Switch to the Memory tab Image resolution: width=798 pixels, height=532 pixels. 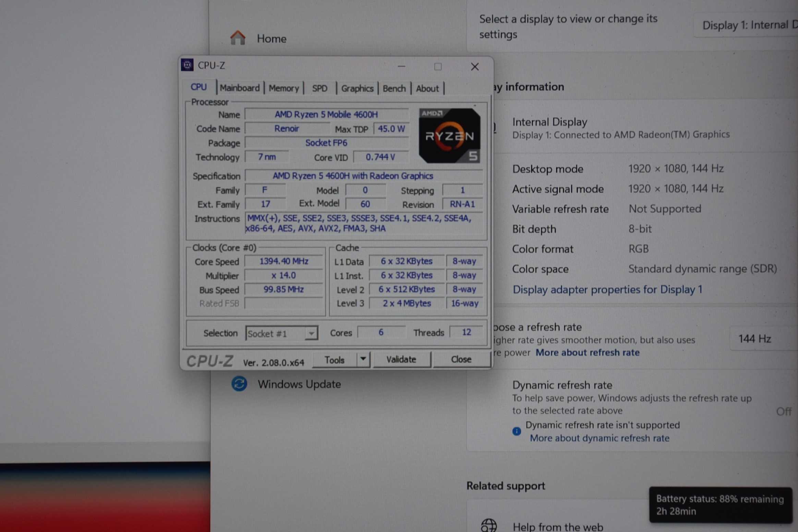click(283, 88)
